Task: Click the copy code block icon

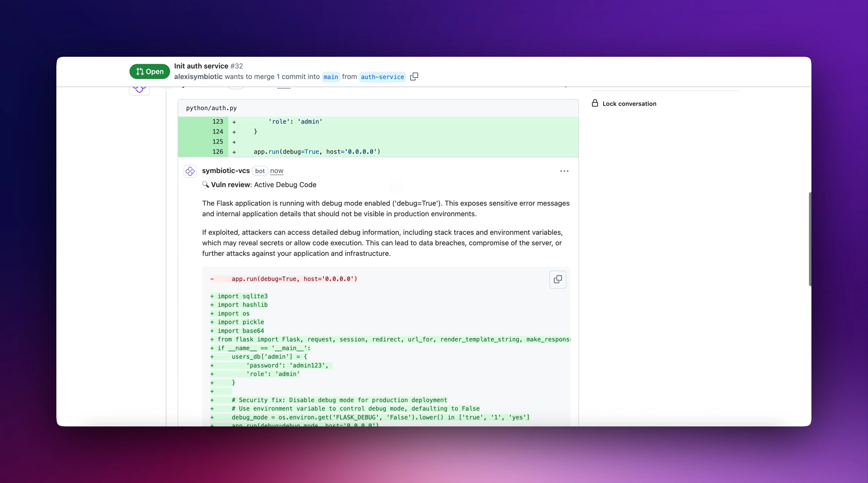Action: pos(558,279)
